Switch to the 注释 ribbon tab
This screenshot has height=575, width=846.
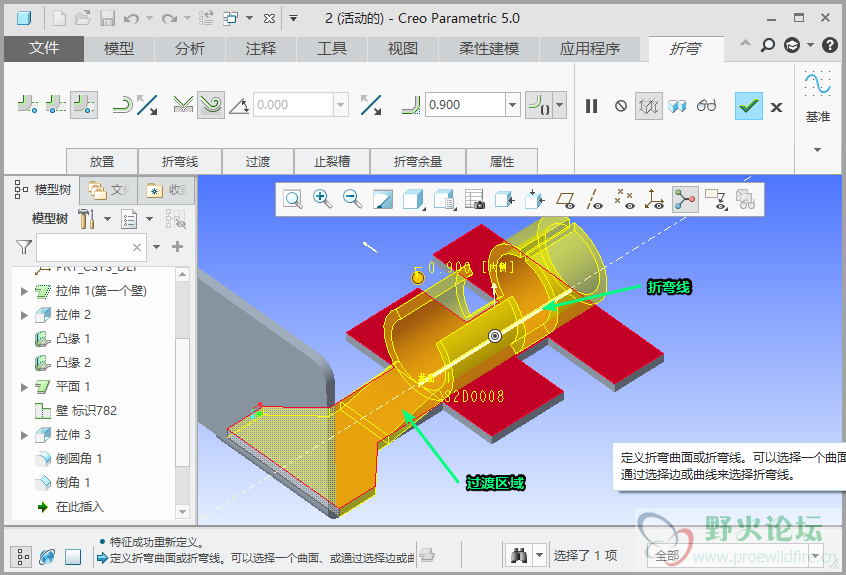261,49
